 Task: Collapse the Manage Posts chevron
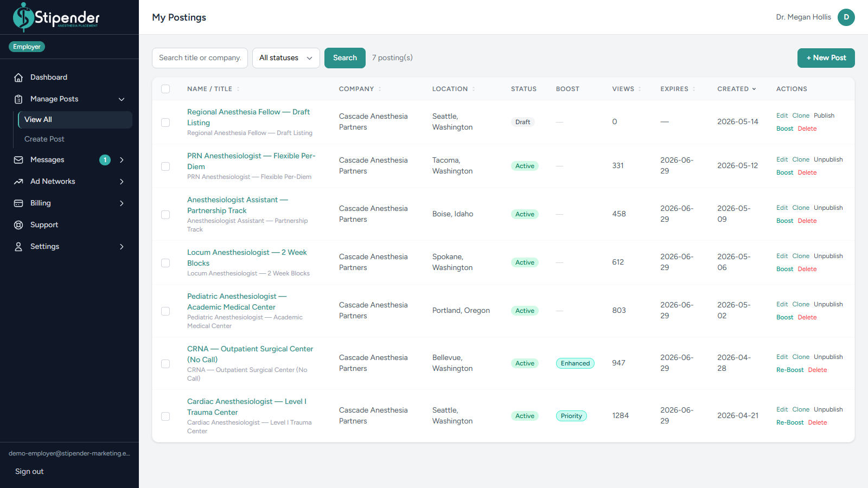pos(122,99)
